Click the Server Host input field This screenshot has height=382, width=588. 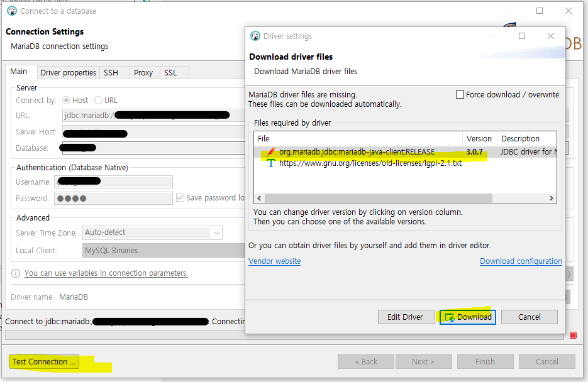tap(153, 132)
